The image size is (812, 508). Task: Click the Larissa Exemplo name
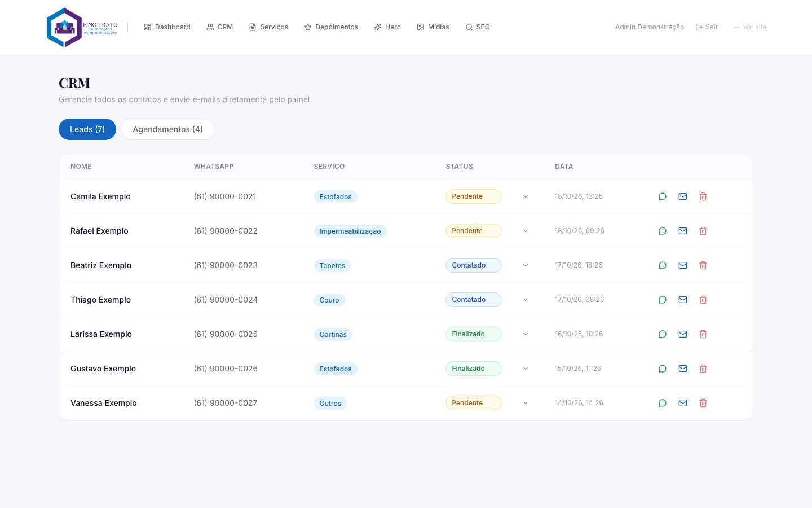click(x=101, y=334)
